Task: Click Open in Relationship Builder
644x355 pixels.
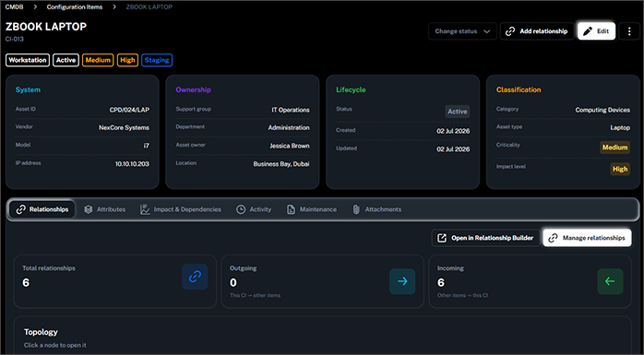Action: (485, 238)
